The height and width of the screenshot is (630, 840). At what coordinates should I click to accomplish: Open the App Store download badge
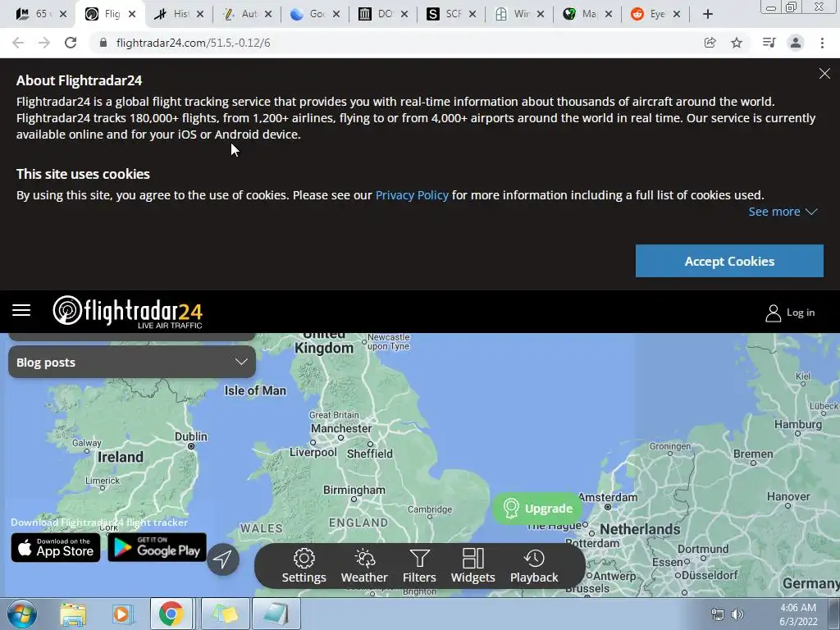coord(56,547)
